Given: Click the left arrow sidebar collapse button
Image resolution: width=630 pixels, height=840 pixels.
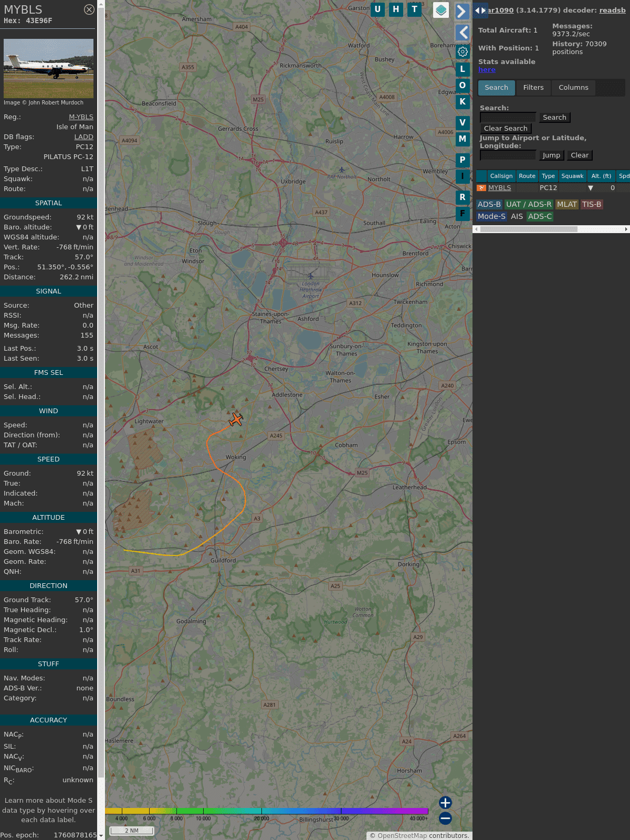Looking at the screenshot, I should click(462, 33).
